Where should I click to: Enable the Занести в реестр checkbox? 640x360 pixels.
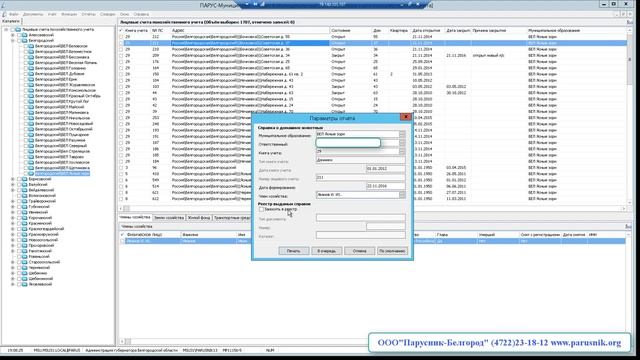(x=261, y=209)
